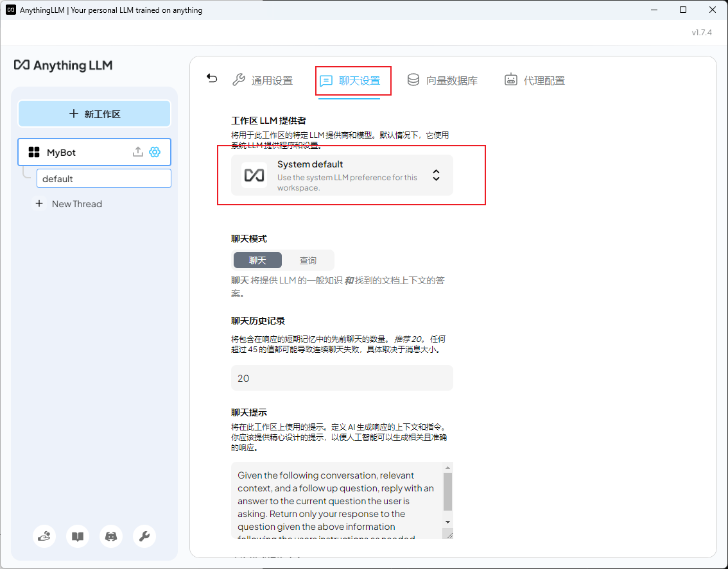Viewport: 728px width, 569px height.
Task: Select the default thread
Action: [x=104, y=179]
